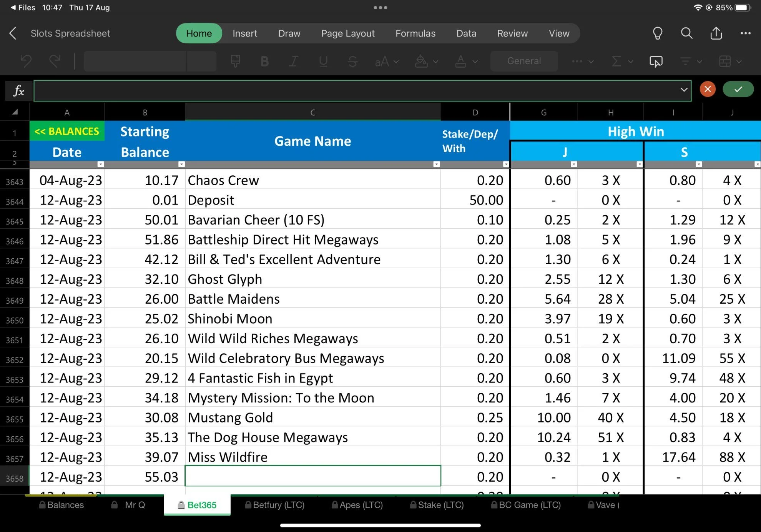Open the Sort and Filter icon
Viewport: 761px width, 532px height.
point(685,62)
